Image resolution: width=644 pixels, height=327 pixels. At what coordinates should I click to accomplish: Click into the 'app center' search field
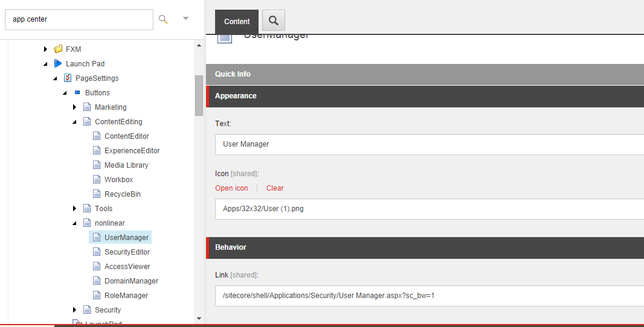[x=79, y=19]
